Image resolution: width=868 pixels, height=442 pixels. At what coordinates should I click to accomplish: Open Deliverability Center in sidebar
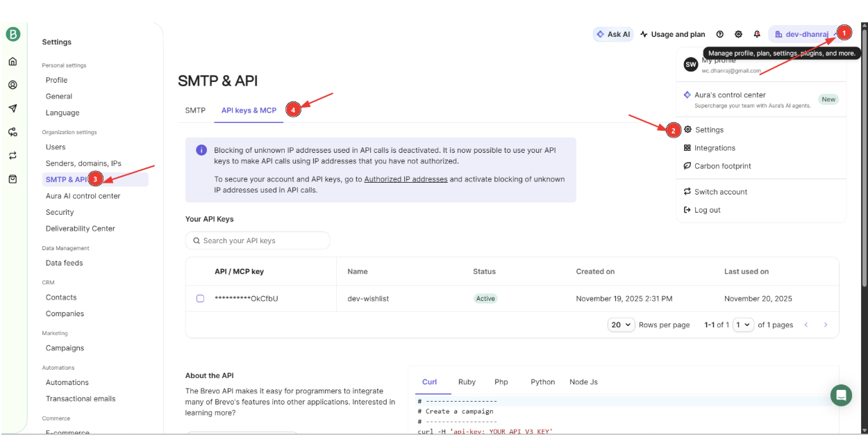click(81, 229)
